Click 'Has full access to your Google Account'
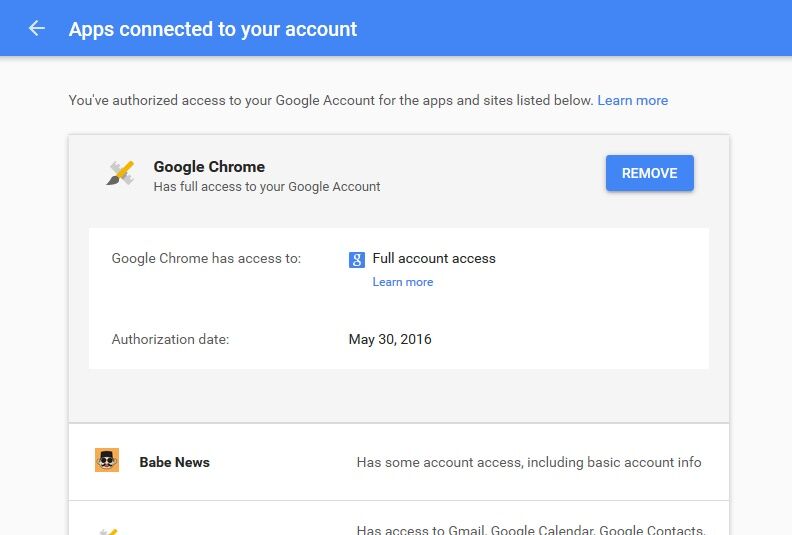Image resolution: width=792 pixels, height=535 pixels. (267, 187)
